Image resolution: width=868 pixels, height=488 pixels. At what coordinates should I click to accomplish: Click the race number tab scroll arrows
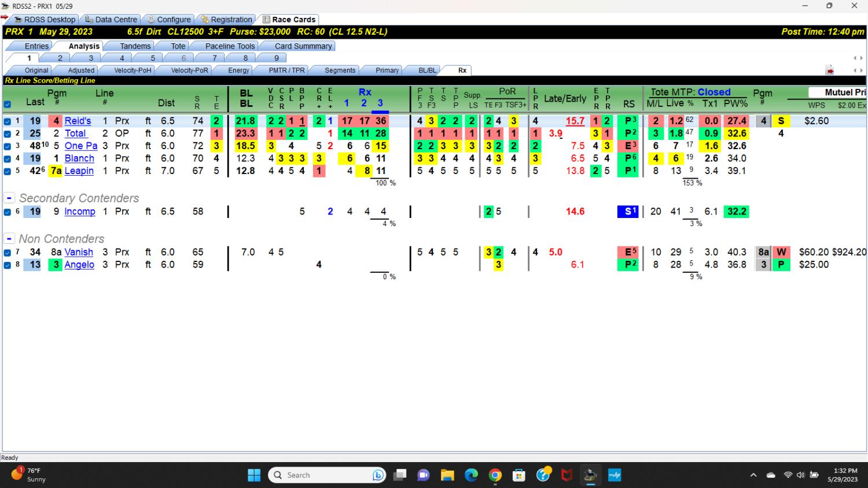coord(858,58)
